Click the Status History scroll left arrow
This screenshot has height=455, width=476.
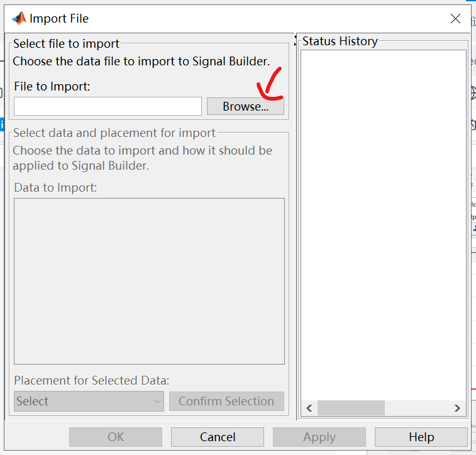tap(309, 408)
